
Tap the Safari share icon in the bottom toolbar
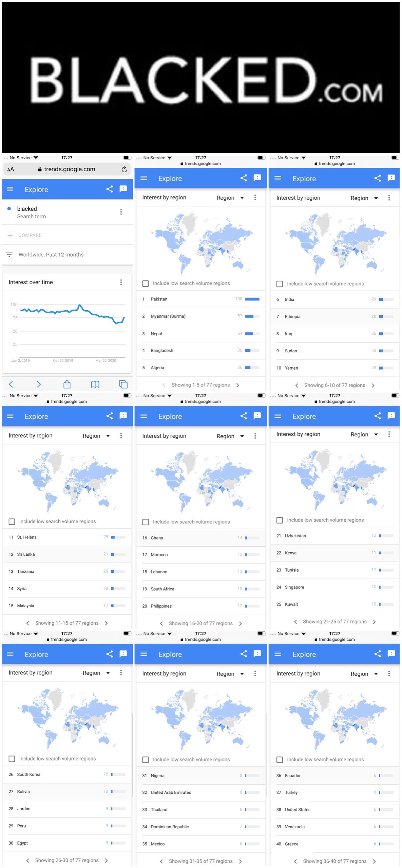coord(67,384)
